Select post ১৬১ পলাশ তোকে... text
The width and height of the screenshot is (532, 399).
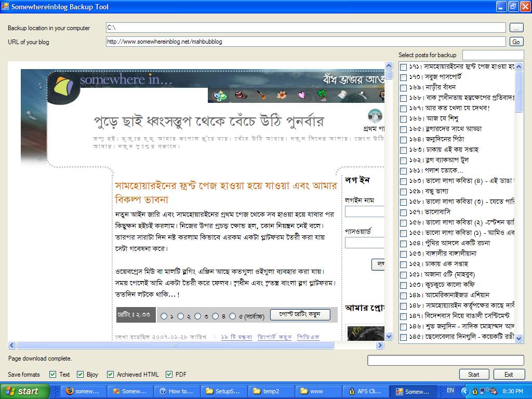coord(436,170)
